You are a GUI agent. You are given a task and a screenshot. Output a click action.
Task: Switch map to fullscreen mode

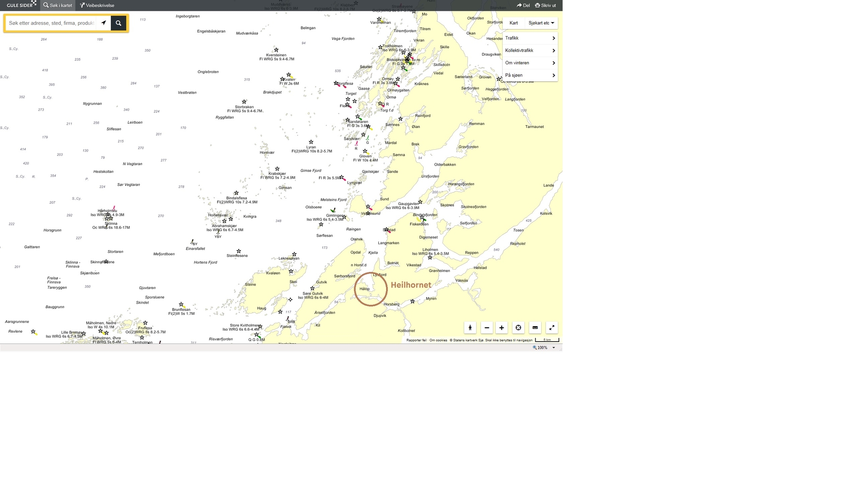click(552, 328)
